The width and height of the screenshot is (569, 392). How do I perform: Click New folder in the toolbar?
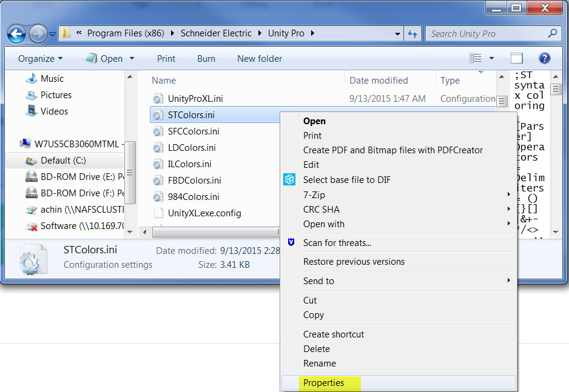pos(260,59)
